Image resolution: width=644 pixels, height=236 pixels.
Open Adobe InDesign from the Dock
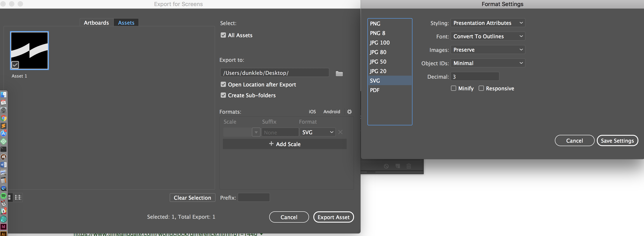point(3,226)
